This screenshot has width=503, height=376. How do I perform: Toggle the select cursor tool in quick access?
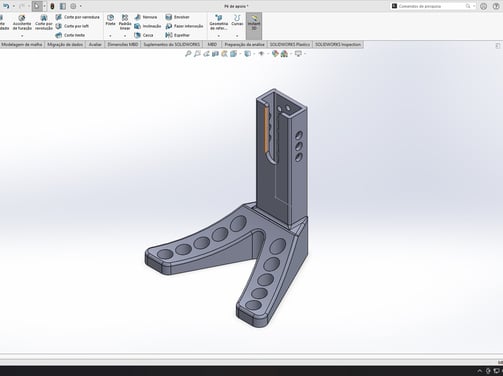37,6
